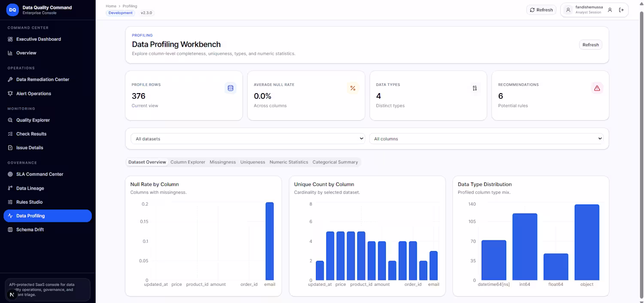Expand the All datasets dropdown
This screenshot has height=303, width=644.
(x=248, y=139)
